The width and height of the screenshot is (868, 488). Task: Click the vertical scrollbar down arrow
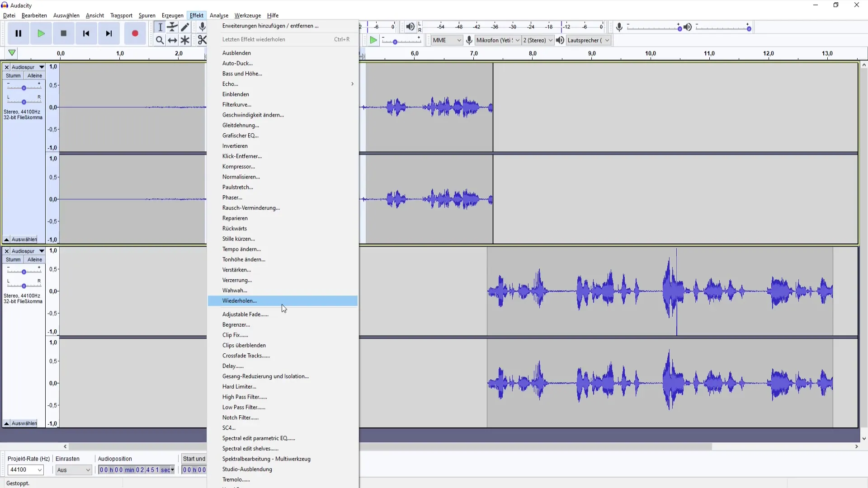[x=864, y=438]
